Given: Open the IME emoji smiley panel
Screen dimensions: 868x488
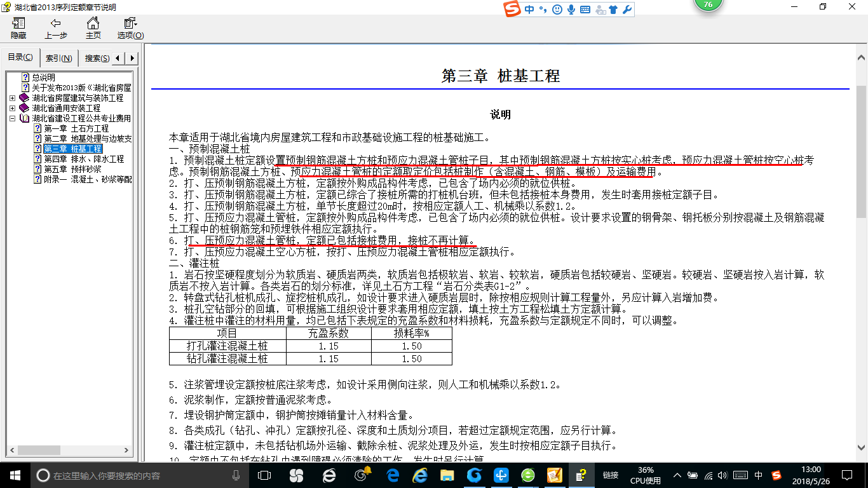Looking at the screenshot, I should pos(557,10).
